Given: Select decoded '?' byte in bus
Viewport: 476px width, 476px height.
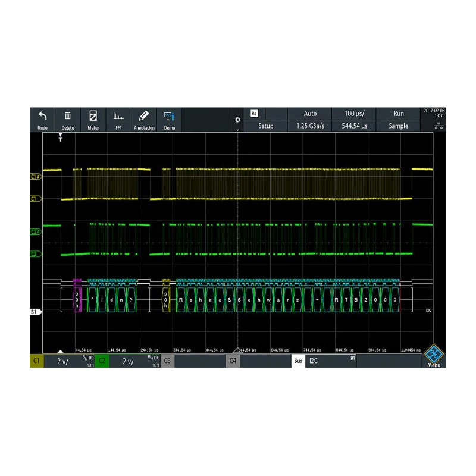Looking at the screenshot, I should (x=131, y=300).
